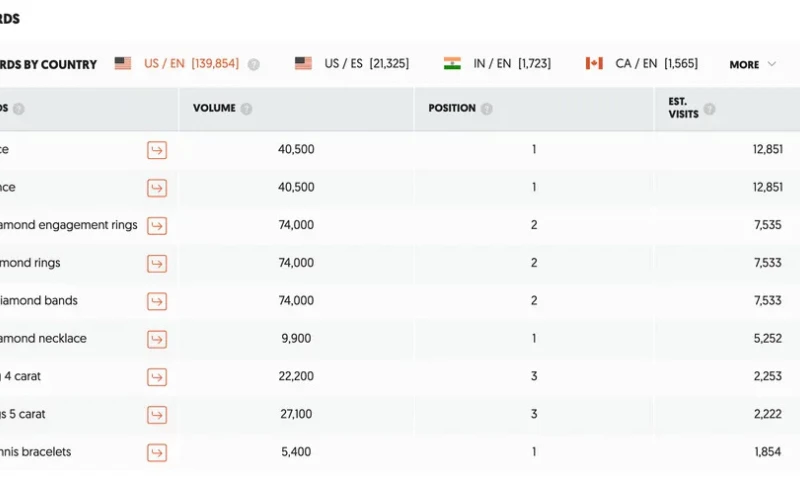Click keyword 'nnis bracelets'
This screenshot has height=480, width=800.
click(x=36, y=451)
